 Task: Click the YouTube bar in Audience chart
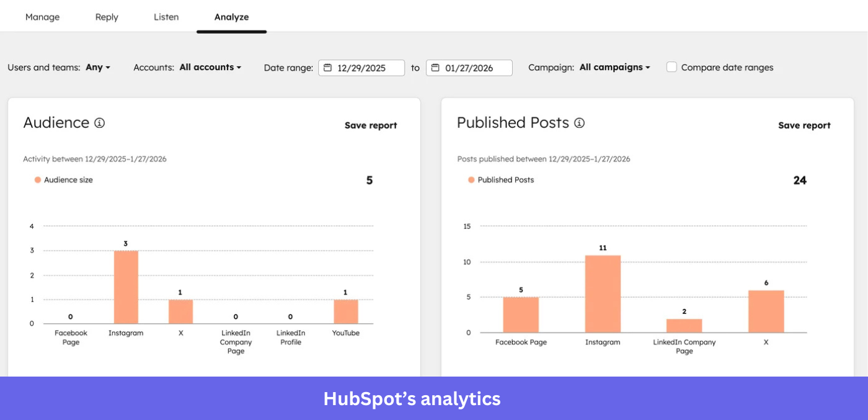(x=345, y=311)
